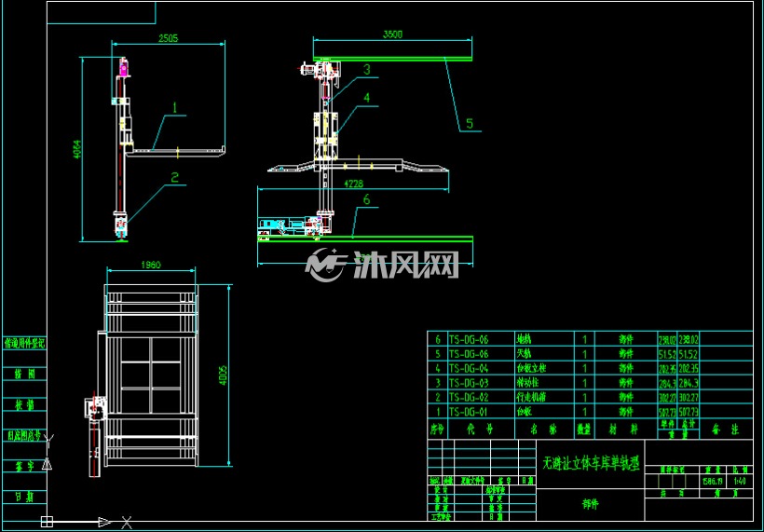The width and height of the screenshot is (764, 532).
Task: Select part name 天轨 in the table
Action: (524, 354)
